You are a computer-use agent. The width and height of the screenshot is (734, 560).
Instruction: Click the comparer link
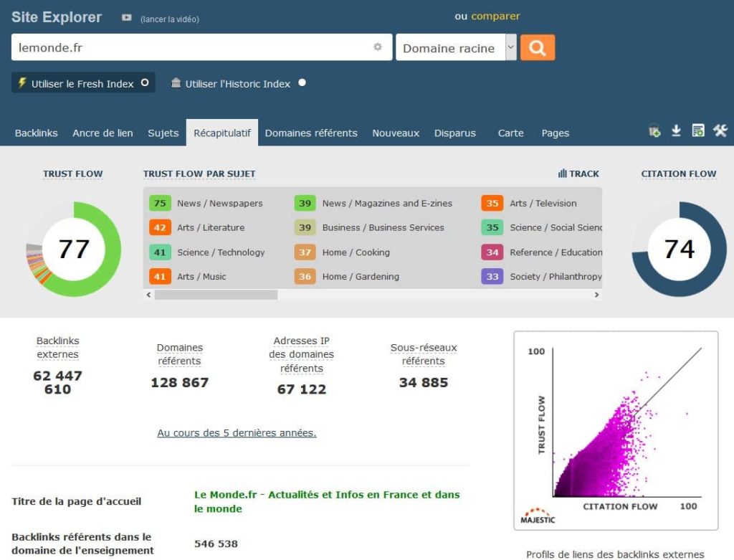495,16
